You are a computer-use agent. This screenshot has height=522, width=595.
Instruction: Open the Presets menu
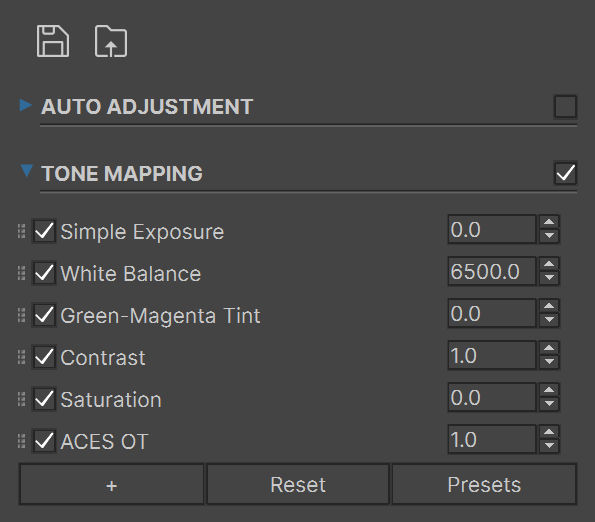(x=484, y=484)
